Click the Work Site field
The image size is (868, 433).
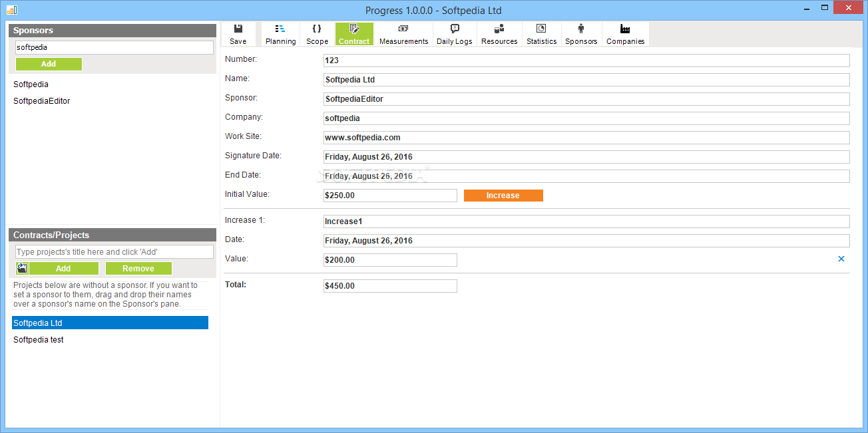[586, 138]
